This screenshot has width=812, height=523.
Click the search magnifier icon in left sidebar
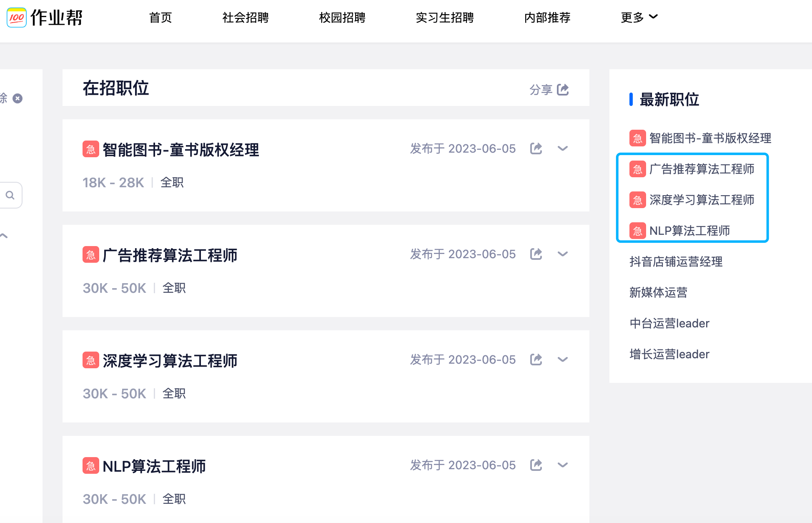(x=10, y=195)
